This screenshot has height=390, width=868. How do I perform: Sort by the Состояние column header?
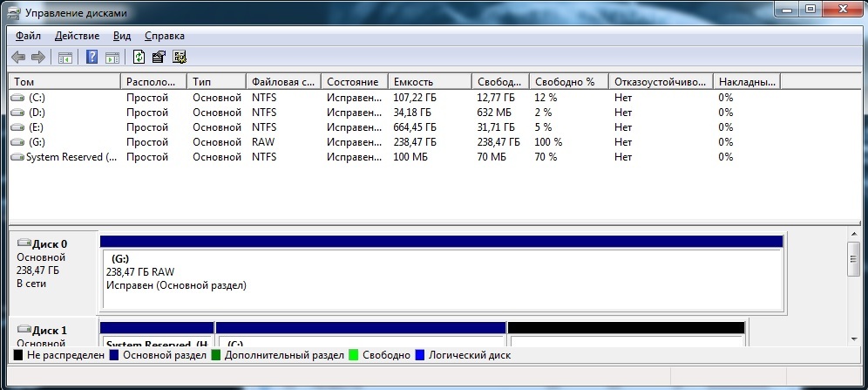(x=355, y=81)
